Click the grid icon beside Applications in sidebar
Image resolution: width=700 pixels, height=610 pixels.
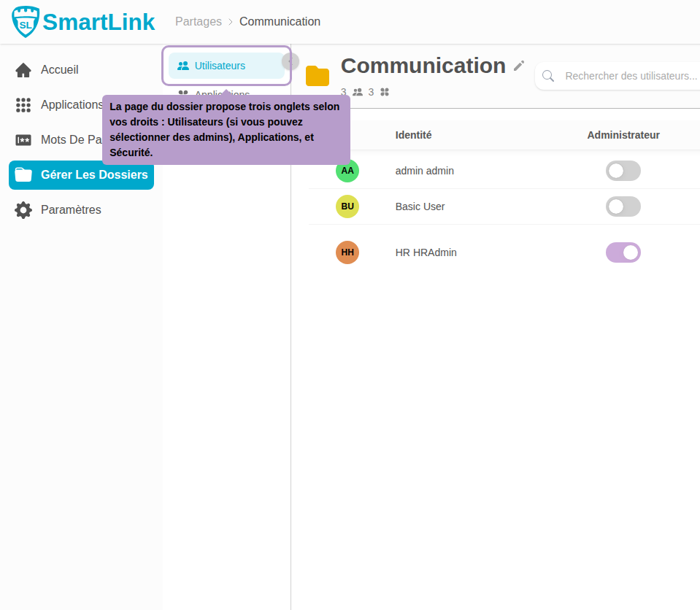tap(23, 105)
